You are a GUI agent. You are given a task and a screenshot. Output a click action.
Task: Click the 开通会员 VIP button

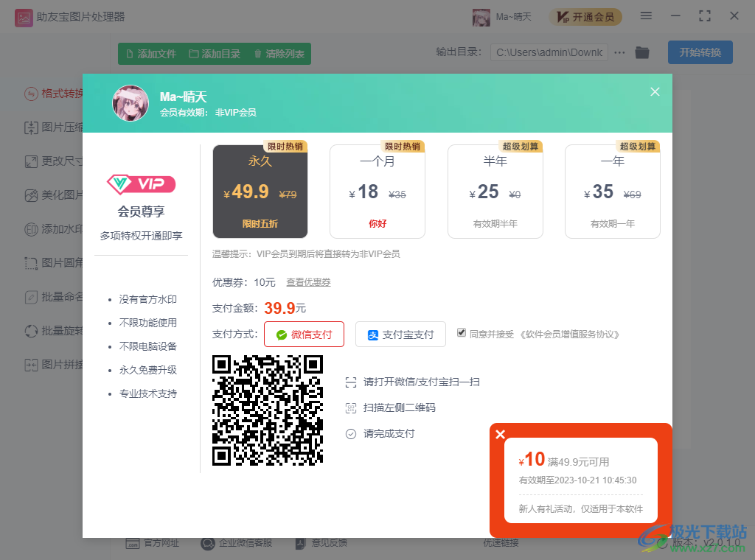click(x=585, y=18)
